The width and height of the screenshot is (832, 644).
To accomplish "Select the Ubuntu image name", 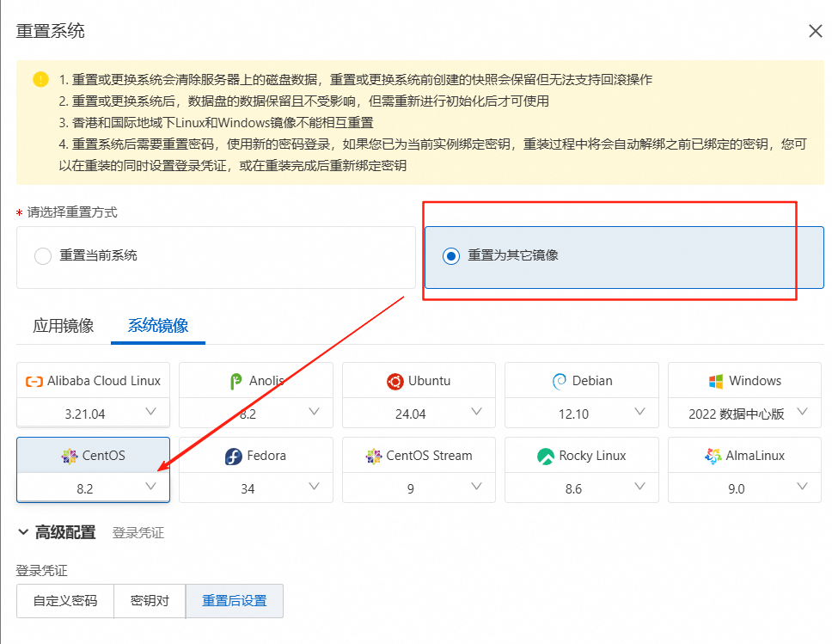I will pyautogui.click(x=429, y=381).
